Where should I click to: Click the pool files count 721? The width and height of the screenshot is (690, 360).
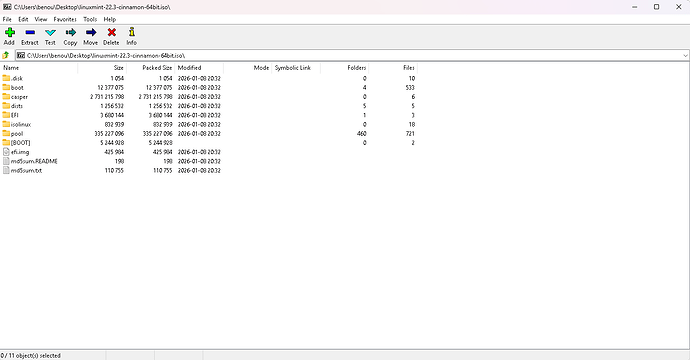(x=410, y=134)
